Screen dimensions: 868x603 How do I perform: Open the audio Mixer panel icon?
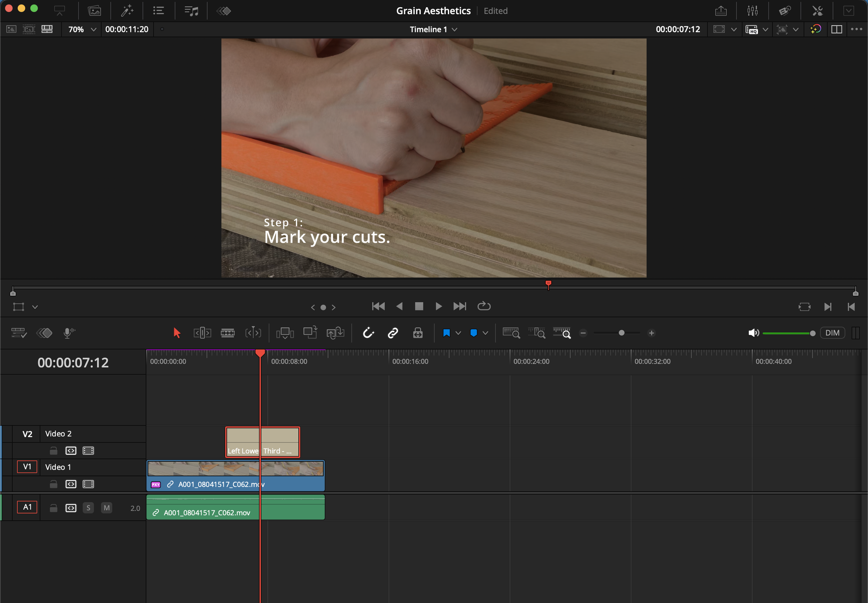[x=752, y=10]
